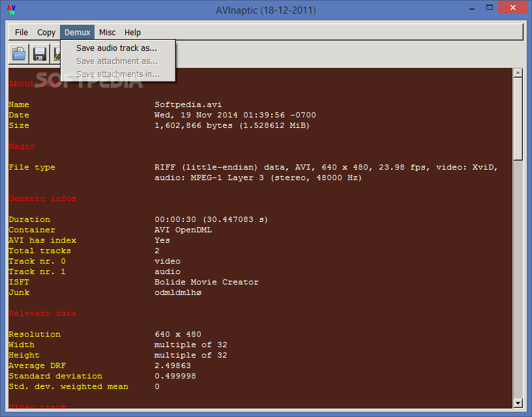The height and width of the screenshot is (417, 532).
Task: Click the Track nr. 1 label
Action: (x=37, y=271)
